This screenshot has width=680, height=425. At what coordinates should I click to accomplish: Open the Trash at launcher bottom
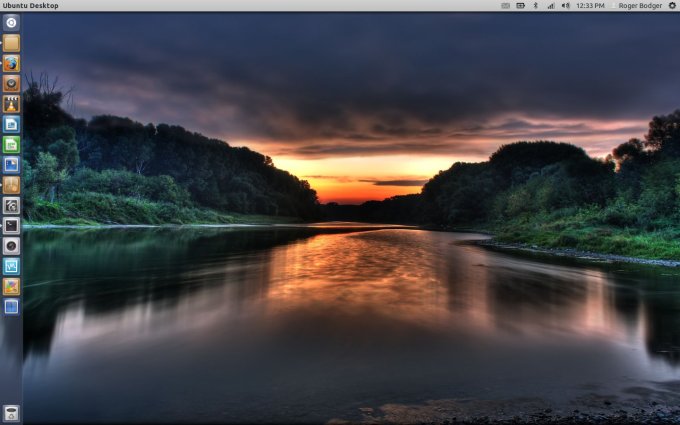[x=11, y=412]
